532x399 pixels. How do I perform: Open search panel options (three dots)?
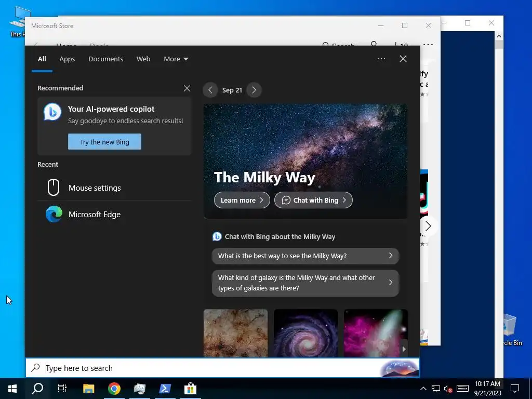tap(381, 59)
